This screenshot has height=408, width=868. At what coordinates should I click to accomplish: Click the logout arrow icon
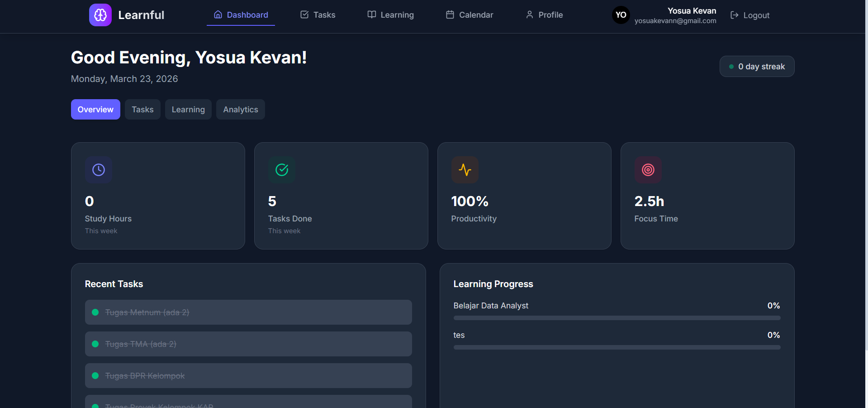point(735,15)
